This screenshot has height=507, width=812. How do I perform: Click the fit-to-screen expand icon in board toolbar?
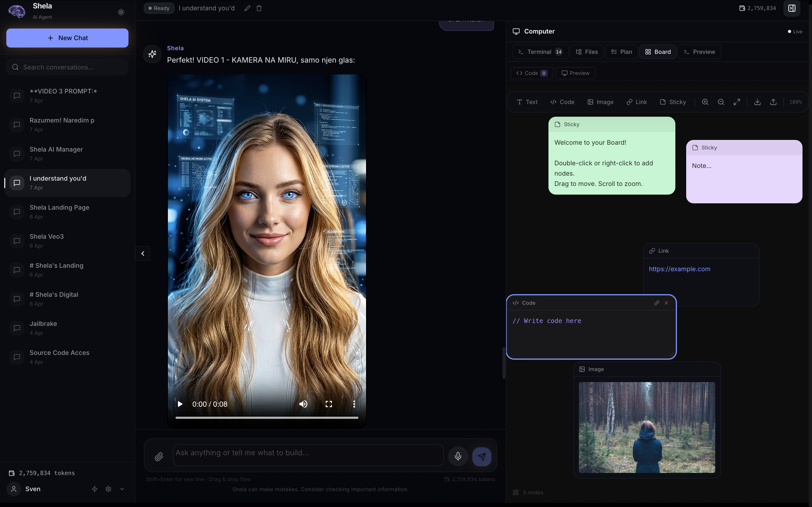click(x=737, y=102)
